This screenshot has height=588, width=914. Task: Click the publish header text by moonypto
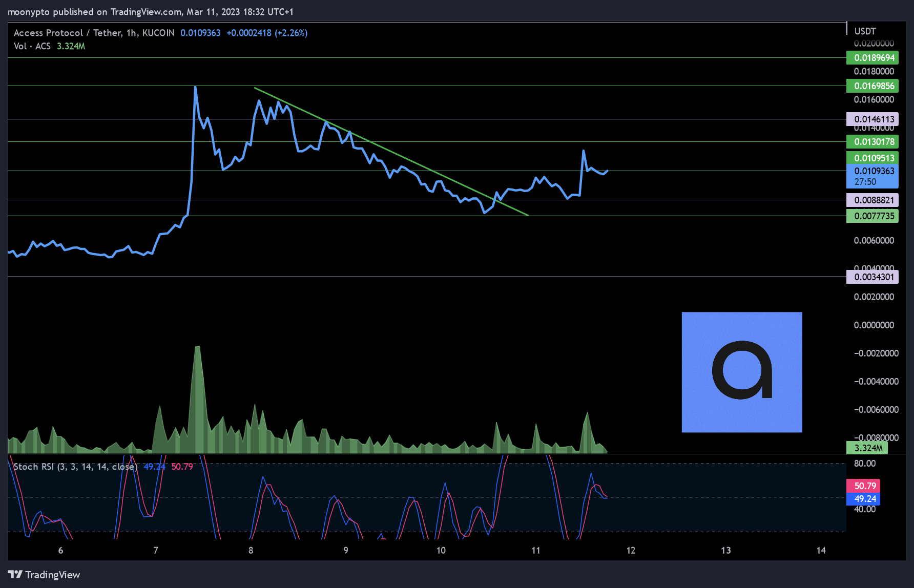coord(151,12)
